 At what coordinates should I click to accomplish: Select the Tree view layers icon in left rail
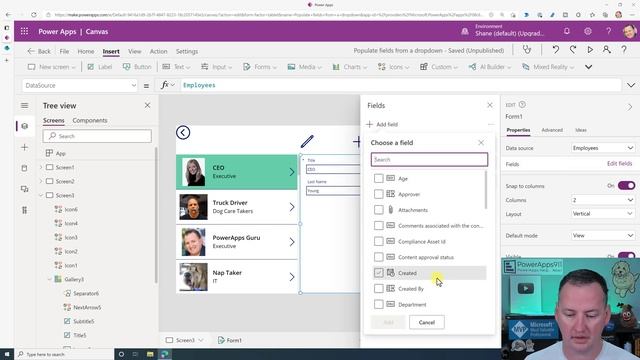24,126
